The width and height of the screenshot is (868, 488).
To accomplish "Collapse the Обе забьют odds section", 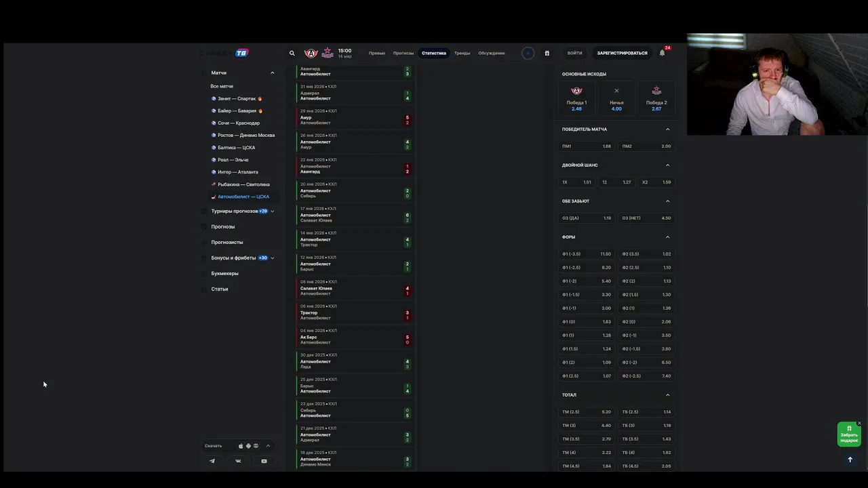I will (667, 201).
